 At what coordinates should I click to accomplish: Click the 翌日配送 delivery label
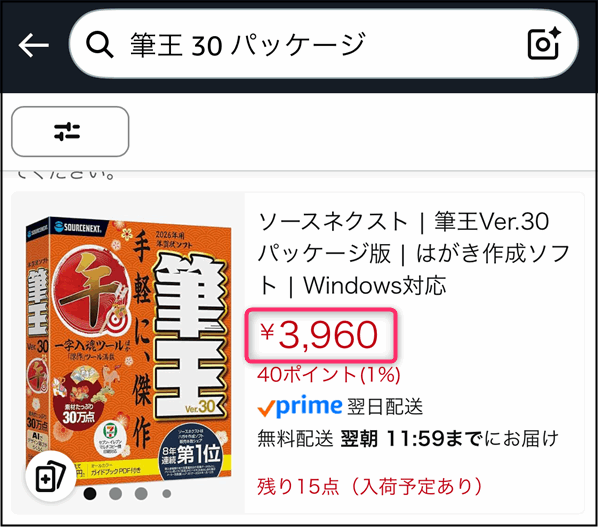tap(385, 407)
